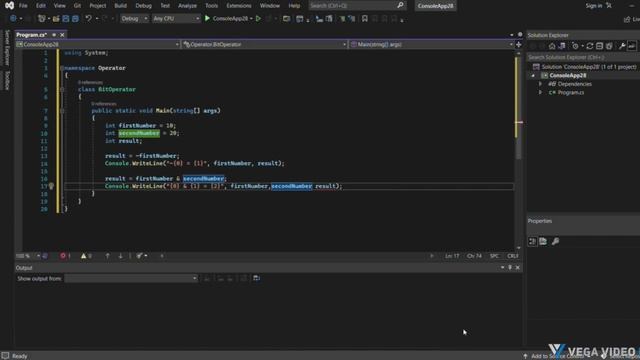The height and width of the screenshot is (360, 640).
Task: Focus Search Solution Explorer field
Action: (x=583, y=57)
